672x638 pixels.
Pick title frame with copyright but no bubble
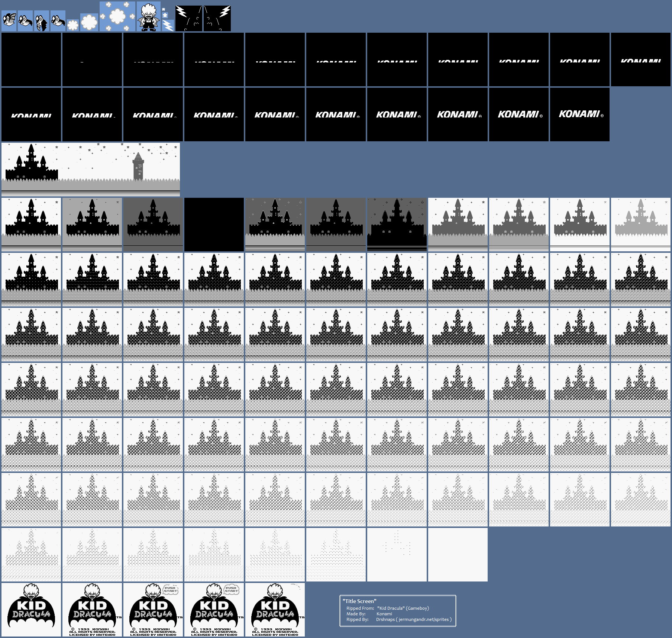pyautogui.click(x=92, y=610)
